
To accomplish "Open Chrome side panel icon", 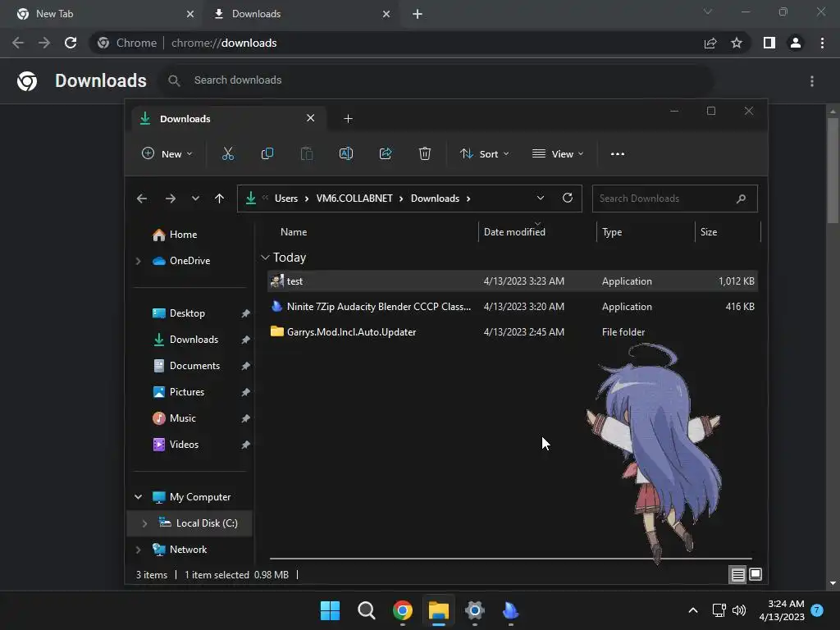I will (769, 43).
